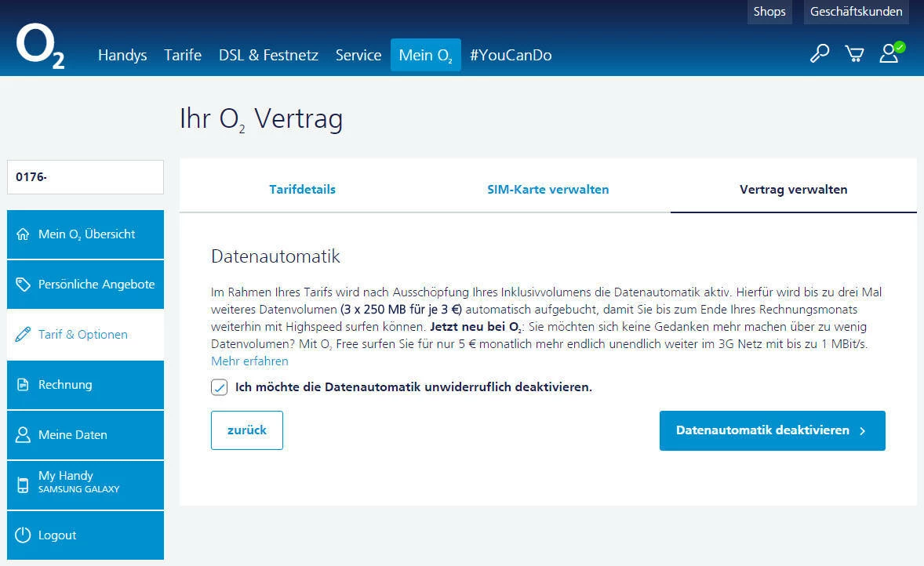Viewport: 924px width, 566px height.
Task: Click the power icon next to Logout
Action: [23, 535]
